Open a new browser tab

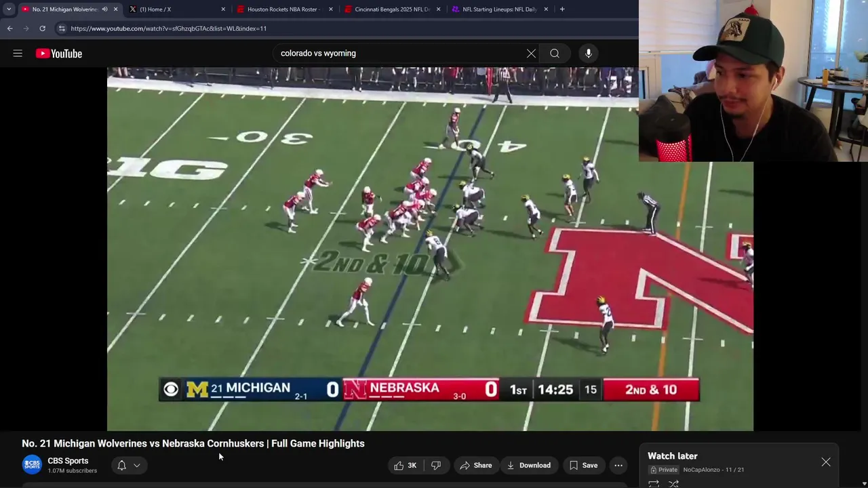pos(562,9)
